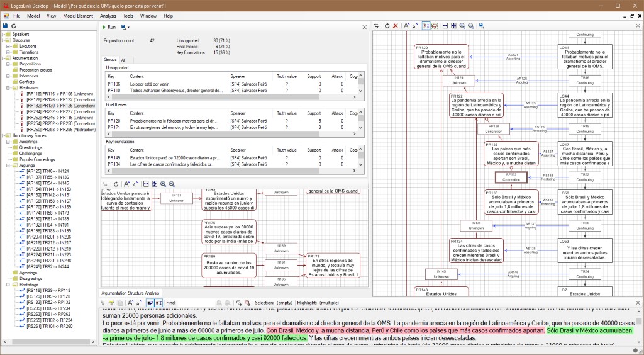Image resolution: width=644 pixels, height=355 pixels.
Task: Click the green select-next icon before Selection label
Action: point(238,303)
